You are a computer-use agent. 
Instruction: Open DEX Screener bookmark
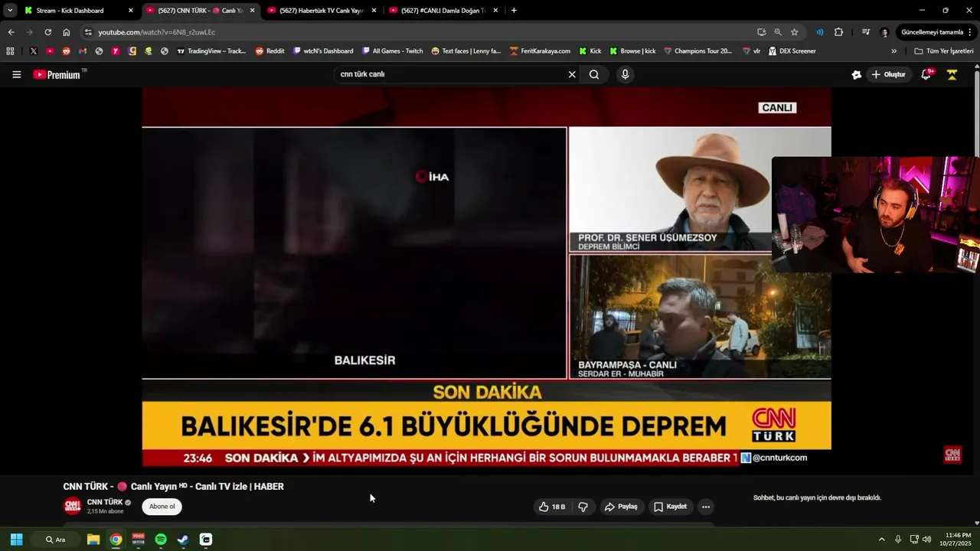tap(792, 51)
